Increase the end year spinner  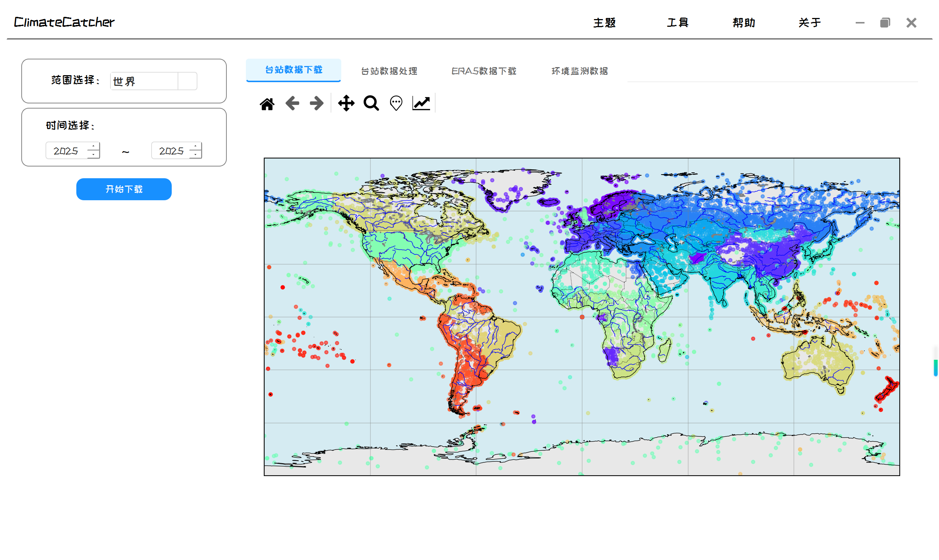pos(195,146)
